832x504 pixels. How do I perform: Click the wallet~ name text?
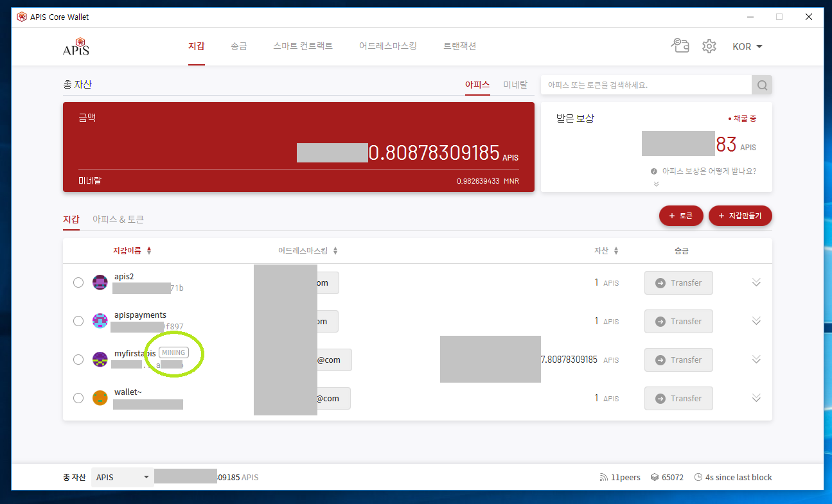point(127,392)
